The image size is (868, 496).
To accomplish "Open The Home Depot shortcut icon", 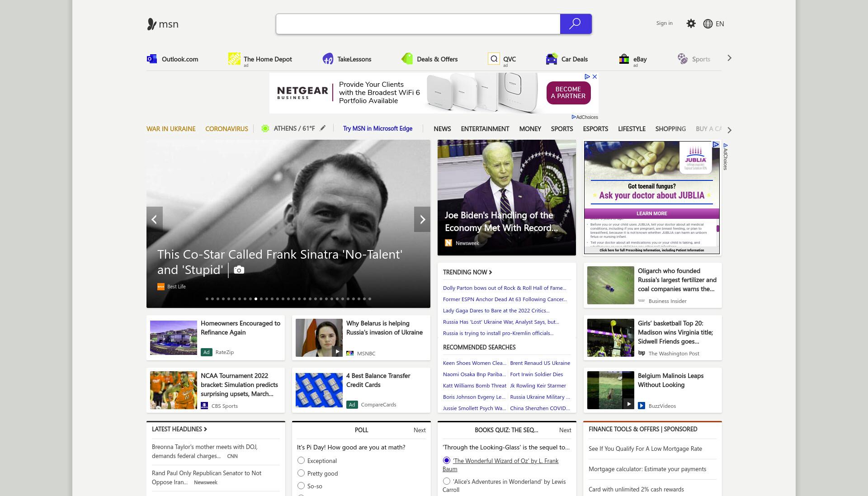I will [234, 59].
